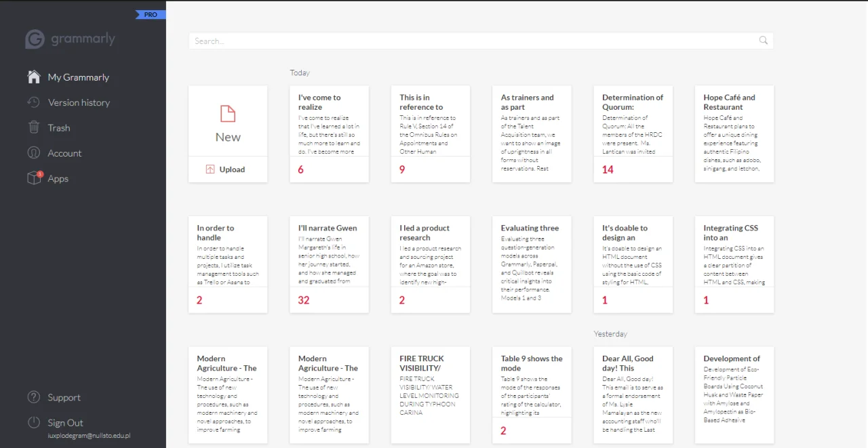Screen dimensions: 868x448
Task: Open "I've come to realize" document
Action: [x=329, y=134]
